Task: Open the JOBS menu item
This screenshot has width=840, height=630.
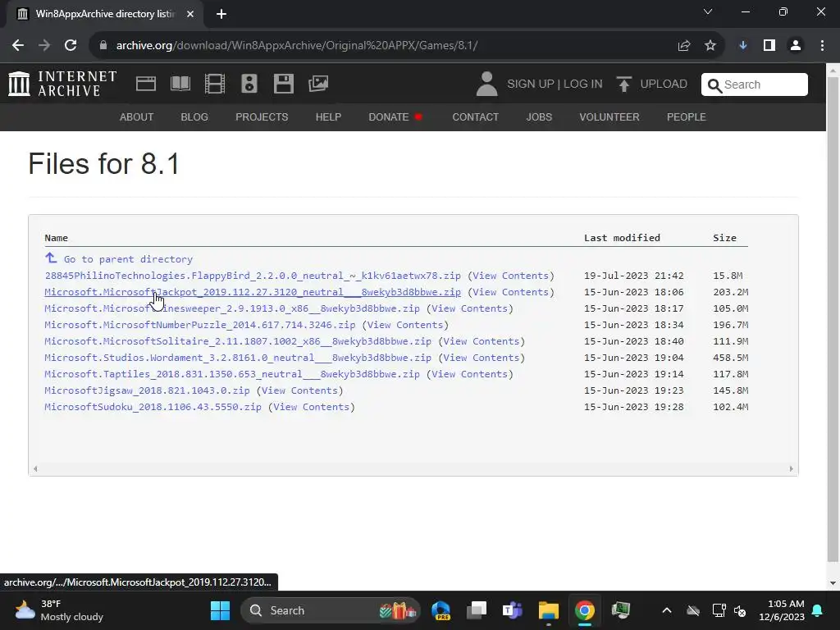Action: [539, 116]
